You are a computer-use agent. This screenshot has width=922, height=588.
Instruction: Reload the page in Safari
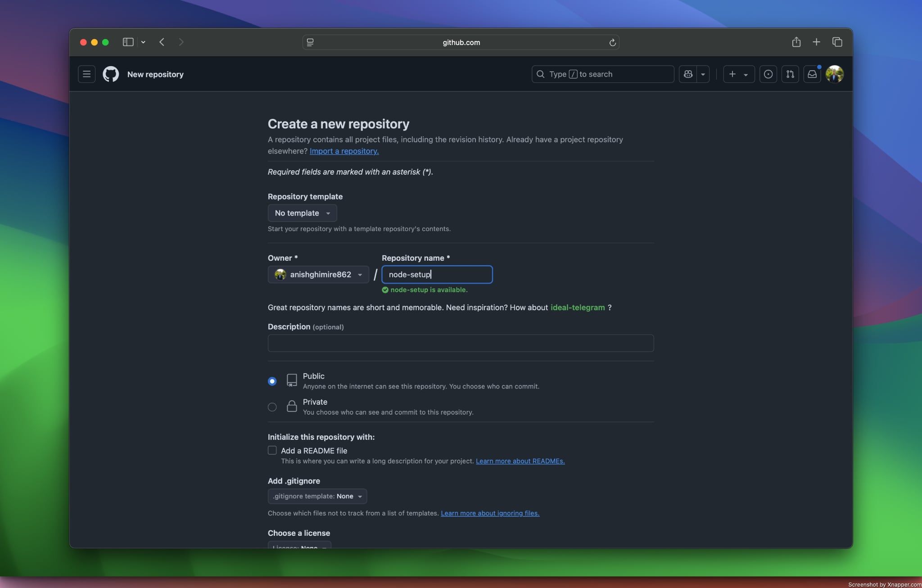(x=612, y=42)
